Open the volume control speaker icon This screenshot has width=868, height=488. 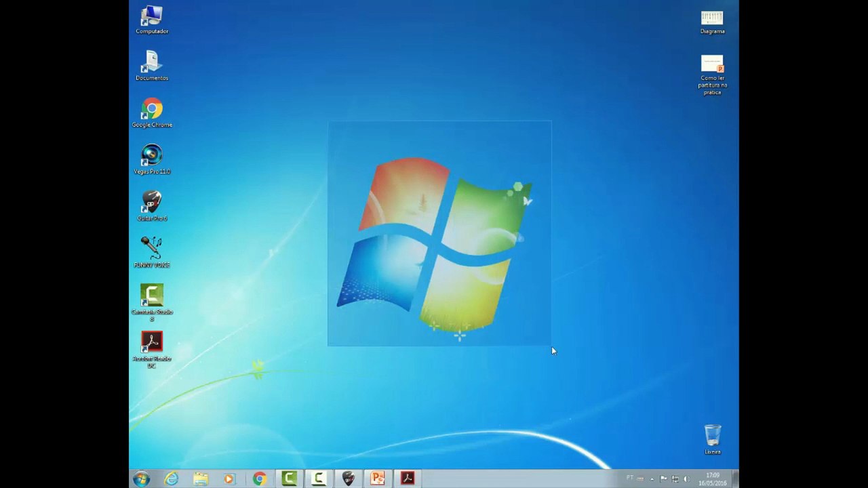click(686, 479)
